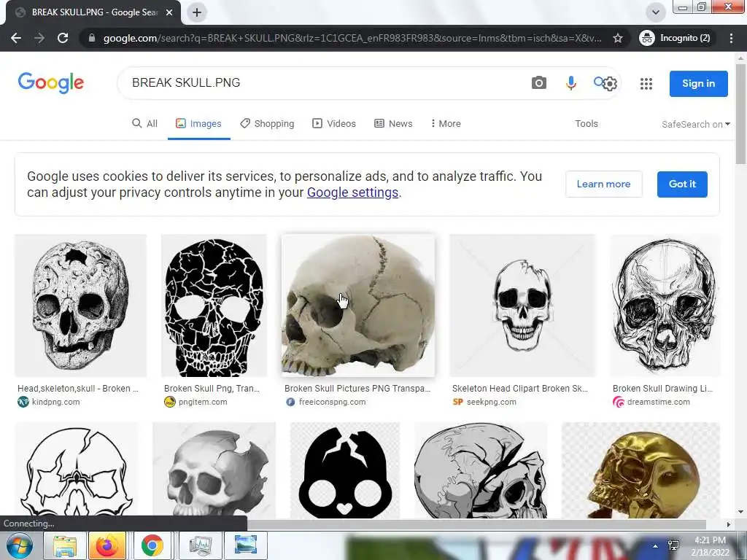
Task: Select the Images tab
Action: point(198,124)
